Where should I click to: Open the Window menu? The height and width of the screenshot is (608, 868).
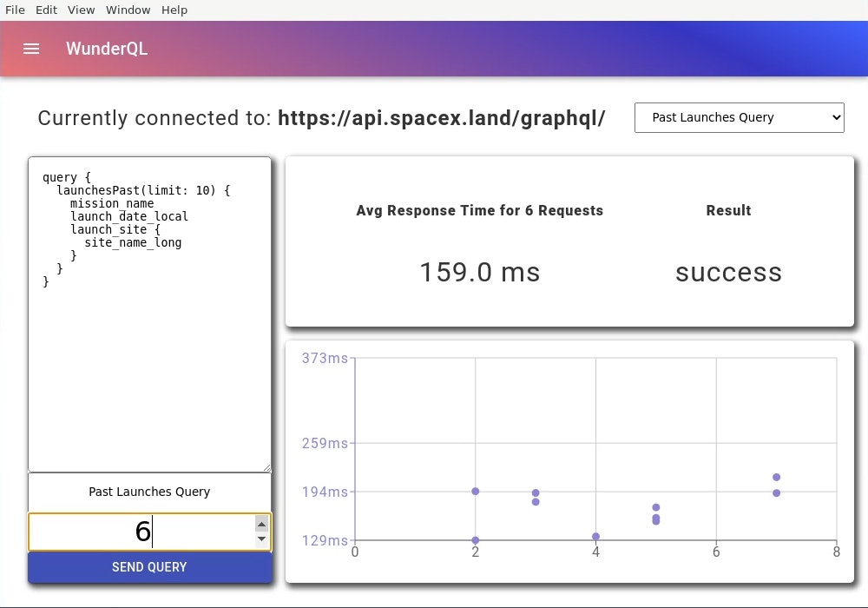click(128, 10)
